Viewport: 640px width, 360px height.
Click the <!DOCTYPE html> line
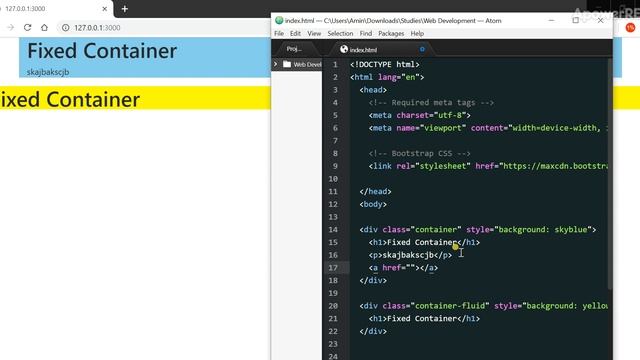pyautogui.click(x=384, y=64)
